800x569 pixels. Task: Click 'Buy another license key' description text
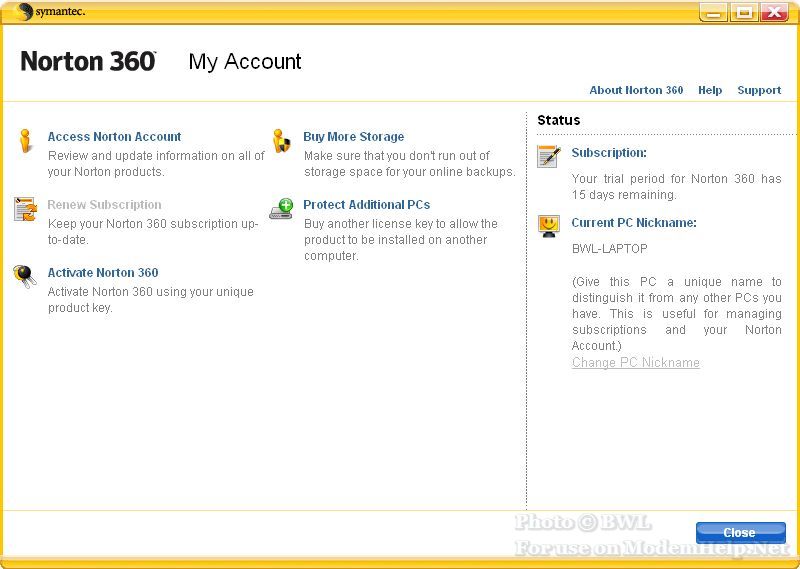401,240
